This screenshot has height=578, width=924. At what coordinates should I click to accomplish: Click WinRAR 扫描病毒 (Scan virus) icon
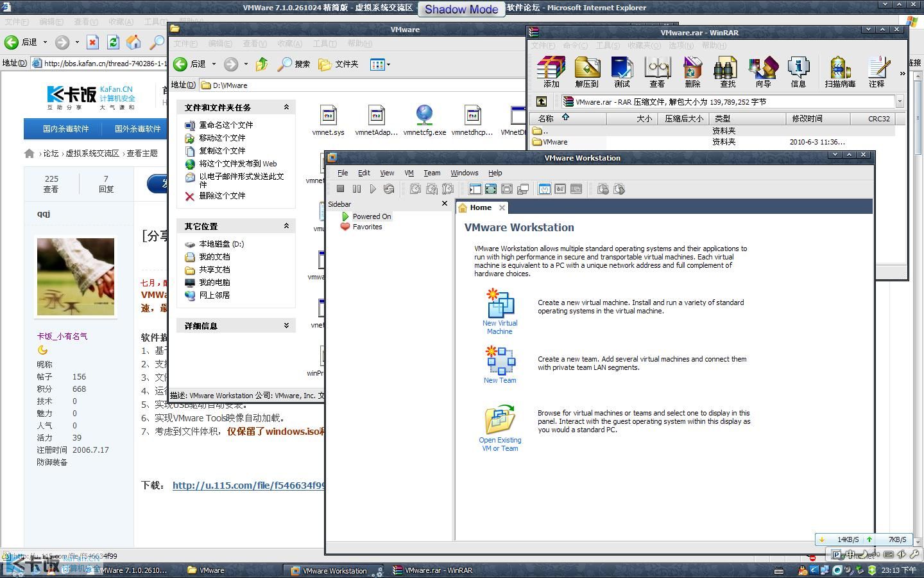pyautogui.click(x=840, y=71)
